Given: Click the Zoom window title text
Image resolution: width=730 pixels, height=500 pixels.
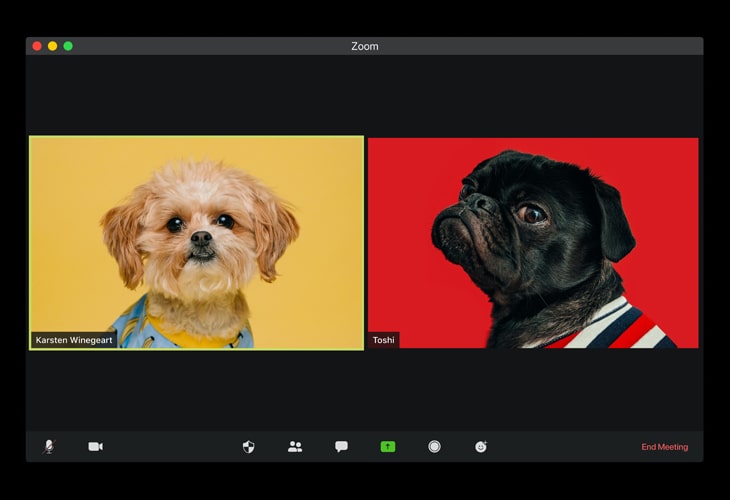Looking at the screenshot, I should pos(365,46).
